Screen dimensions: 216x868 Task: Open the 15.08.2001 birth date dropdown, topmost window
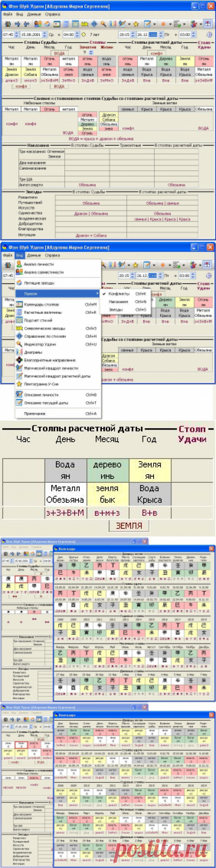[x=45, y=35]
